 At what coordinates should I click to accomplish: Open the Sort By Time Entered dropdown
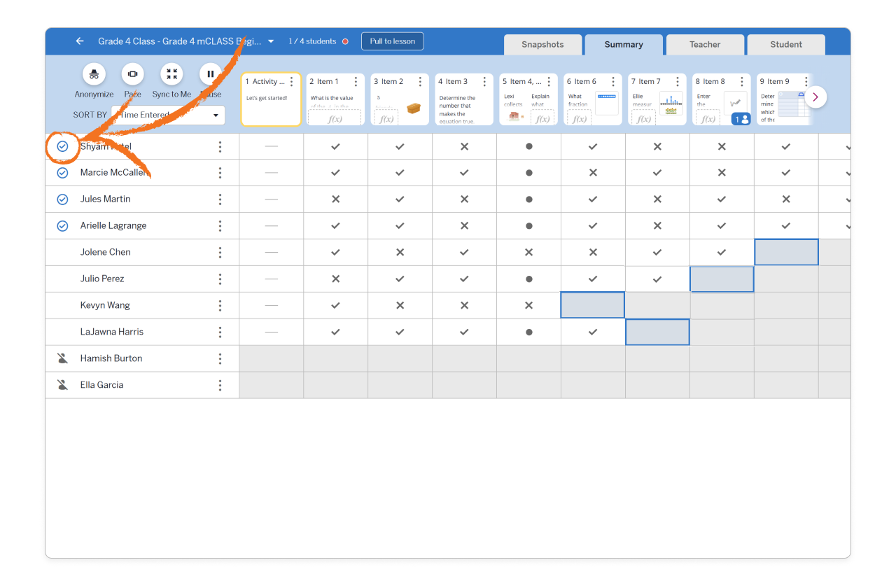coord(167,114)
